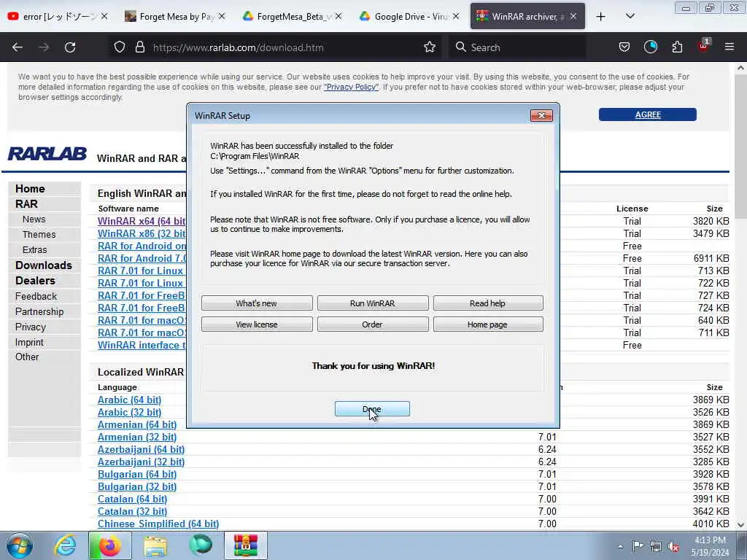This screenshot has width=747, height=560.
Task: Open RAR in RARLAB sidebar
Action: [x=26, y=204]
